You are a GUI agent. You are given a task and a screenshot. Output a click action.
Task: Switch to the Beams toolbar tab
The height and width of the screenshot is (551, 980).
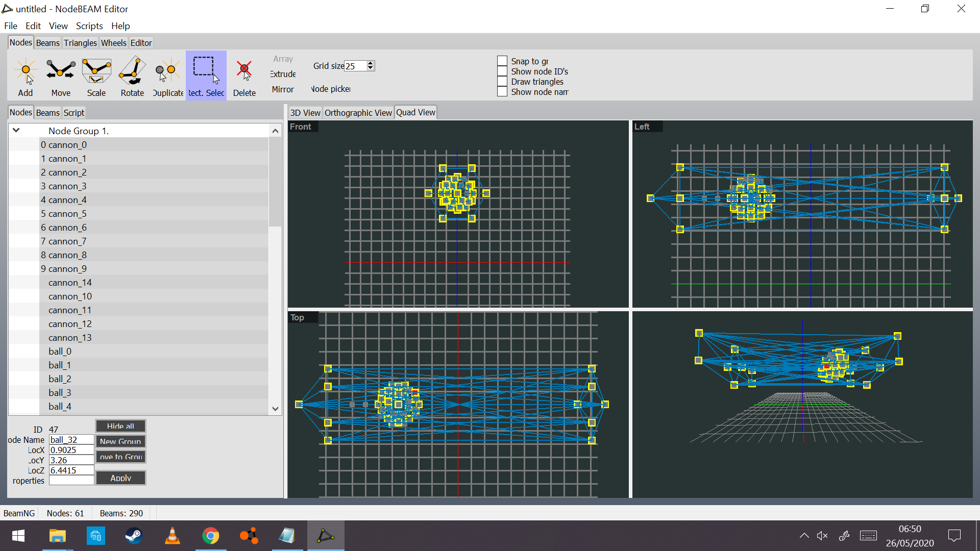point(48,43)
